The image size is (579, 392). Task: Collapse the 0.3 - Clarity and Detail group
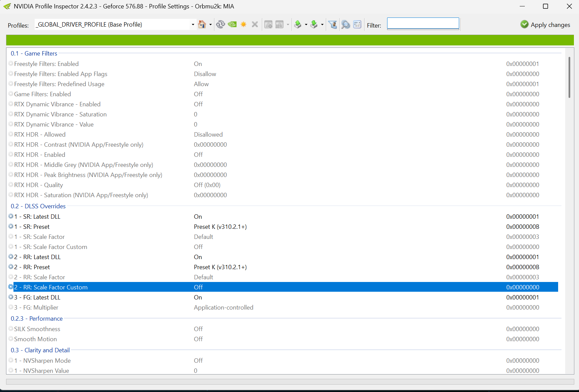[x=40, y=350]
